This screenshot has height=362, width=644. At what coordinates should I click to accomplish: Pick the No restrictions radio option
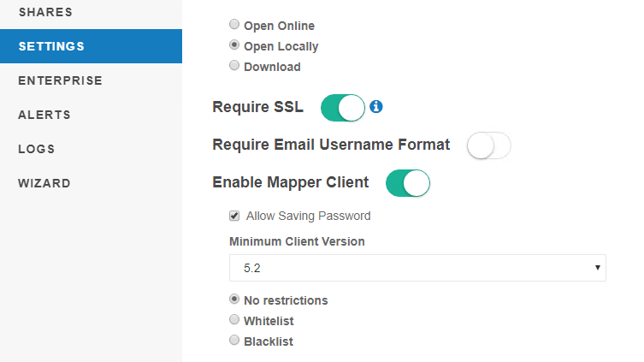coord(234,300)
